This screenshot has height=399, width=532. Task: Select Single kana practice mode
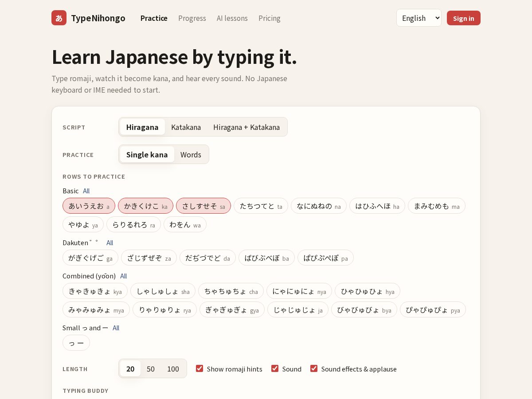(x=147, y=155)
